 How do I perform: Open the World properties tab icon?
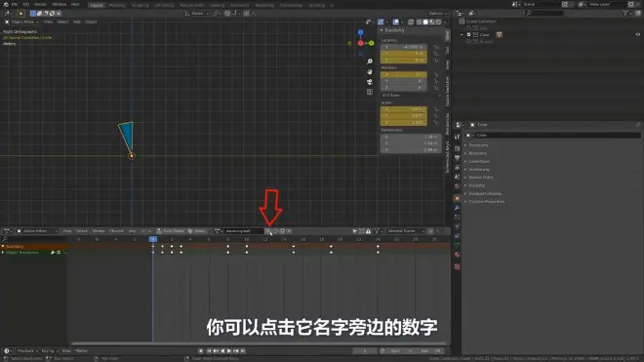pyautogui.click(x=457, y=186)
